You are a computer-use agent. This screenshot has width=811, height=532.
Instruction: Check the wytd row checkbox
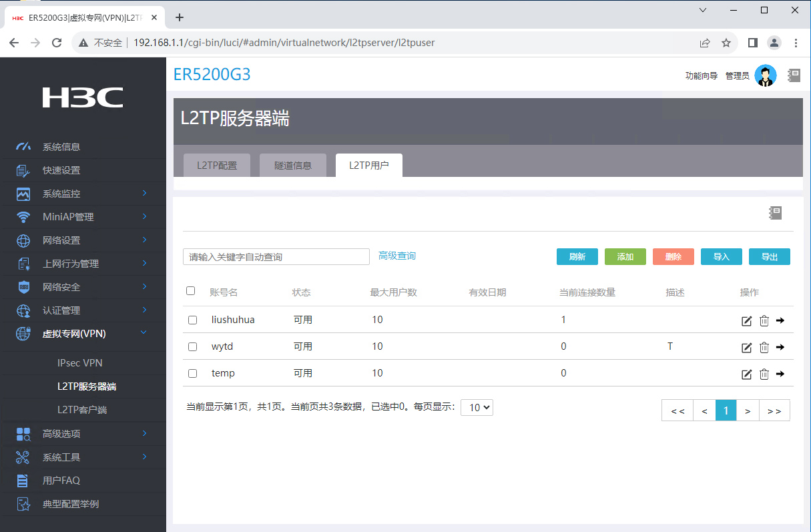(x=193, y=347)
